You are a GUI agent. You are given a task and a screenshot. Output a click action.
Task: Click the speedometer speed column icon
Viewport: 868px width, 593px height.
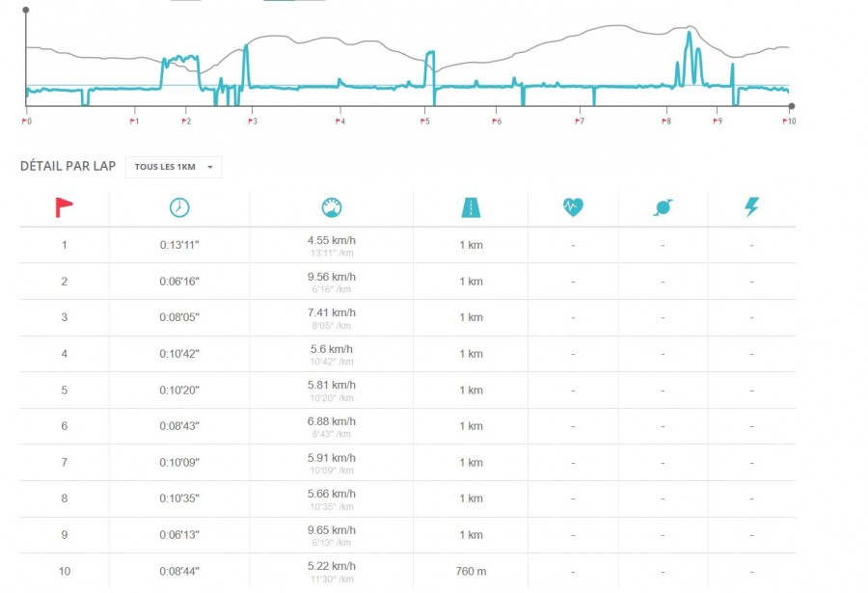click(331, 207)
